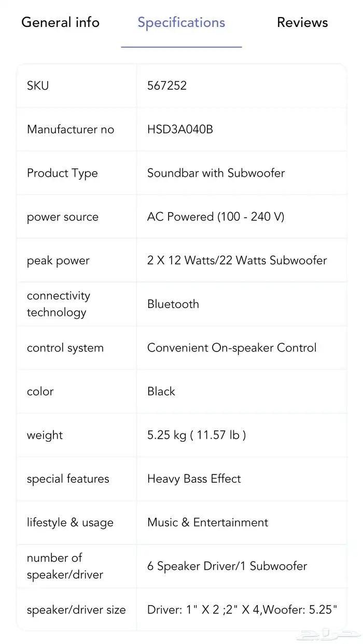Select manufacturer number HSD3A040B
This screenshot has width=363, height=644.
(180, 130)
